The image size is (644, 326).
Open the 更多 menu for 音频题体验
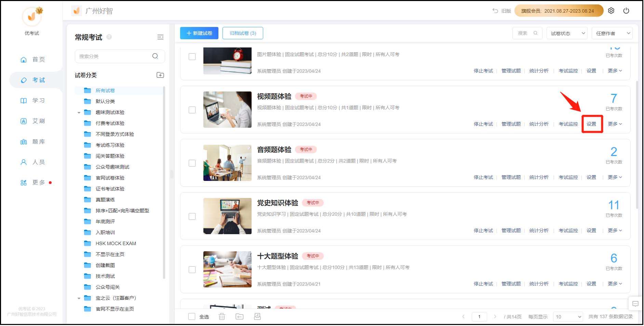[614, 177]
